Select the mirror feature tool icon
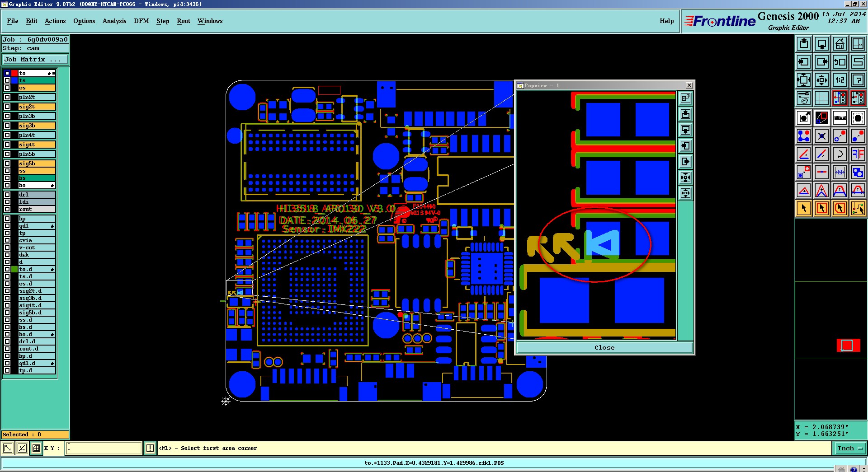 coord(858,154)
